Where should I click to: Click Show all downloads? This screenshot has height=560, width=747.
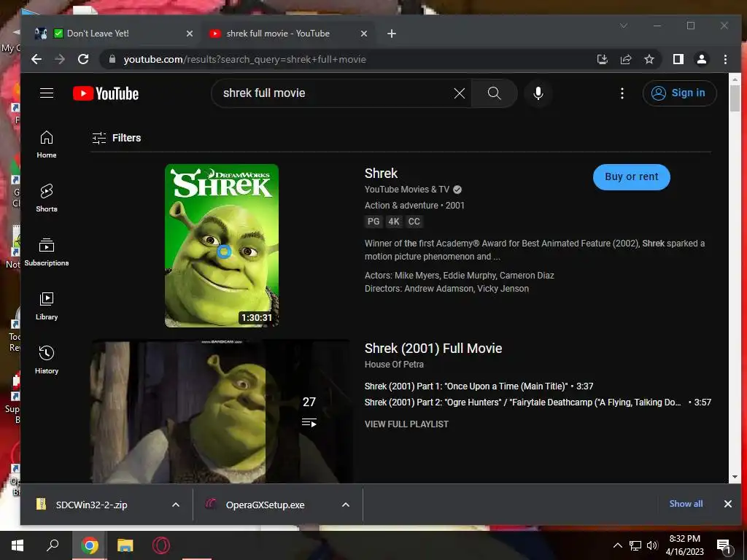(x=686, y=504)
